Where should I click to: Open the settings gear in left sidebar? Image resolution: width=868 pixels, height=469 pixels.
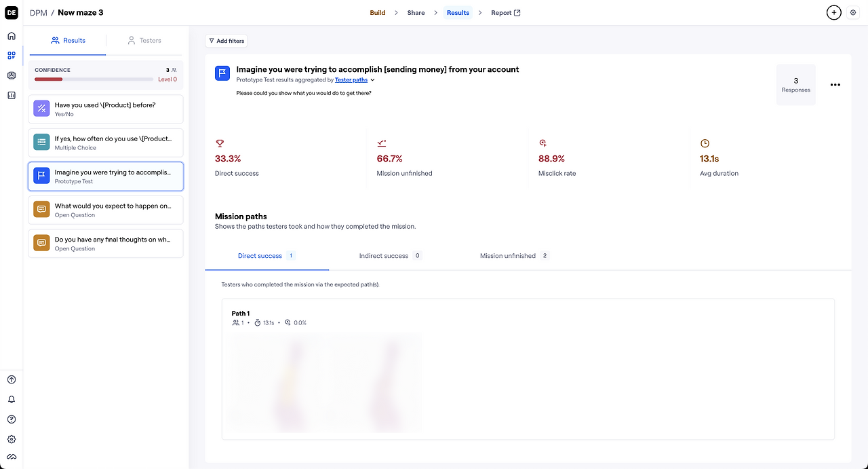tap(11, 439)
